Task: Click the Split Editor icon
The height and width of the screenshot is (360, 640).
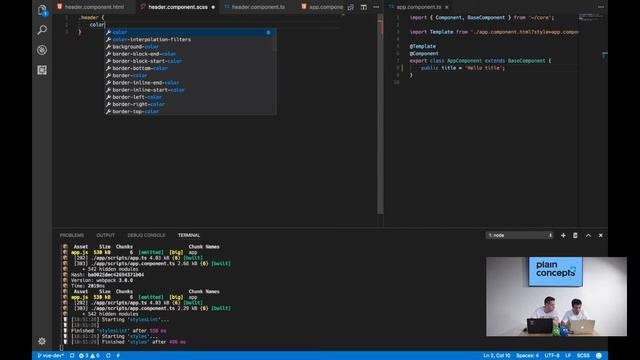Action: click(364, 7)
